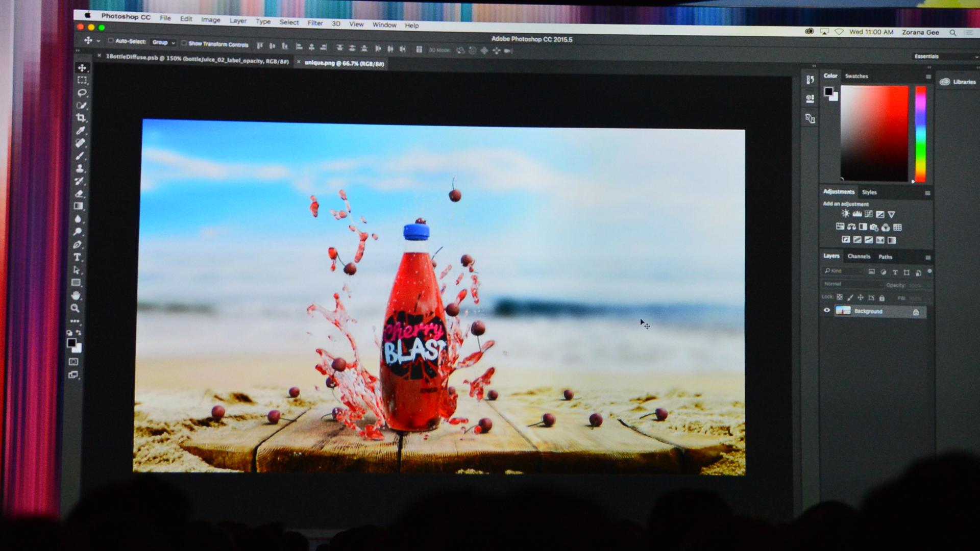Select the Crop tool

click(81, 118)
